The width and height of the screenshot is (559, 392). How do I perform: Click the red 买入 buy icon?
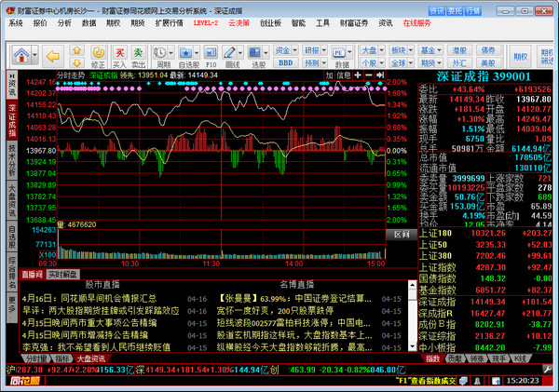point(120,53)
